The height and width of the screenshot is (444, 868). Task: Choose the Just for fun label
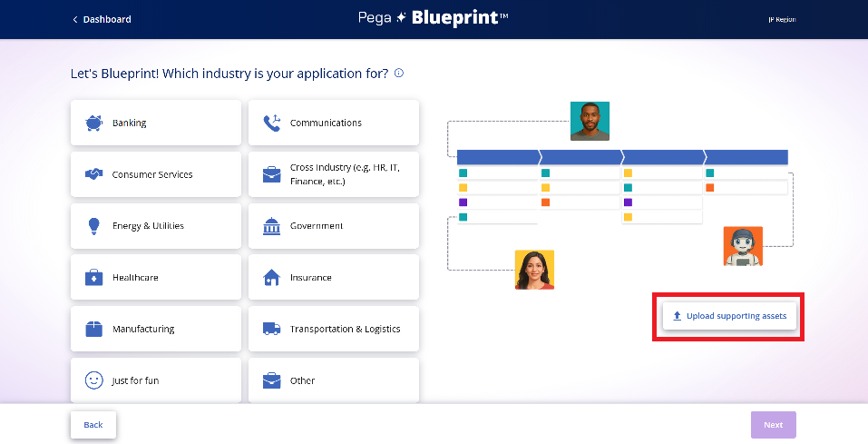pos(136,380)
